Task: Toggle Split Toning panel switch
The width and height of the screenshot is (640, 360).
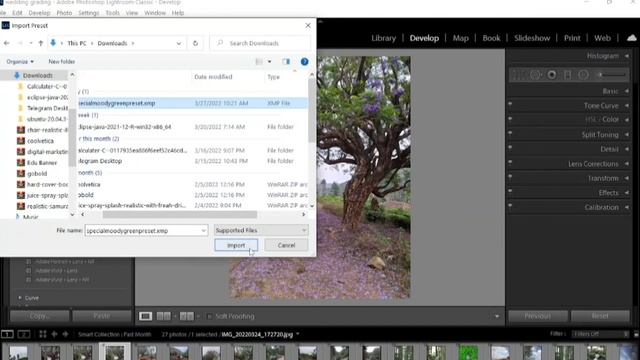Action: coord(510,133)
